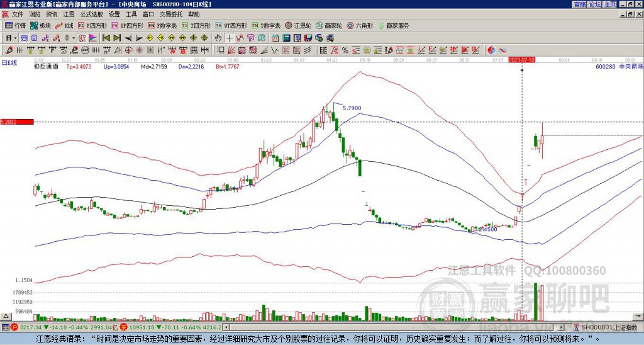Click the bottom horizontal chart scrollbar
This screenshot has width=644, height=345.
tap(394, 327)
